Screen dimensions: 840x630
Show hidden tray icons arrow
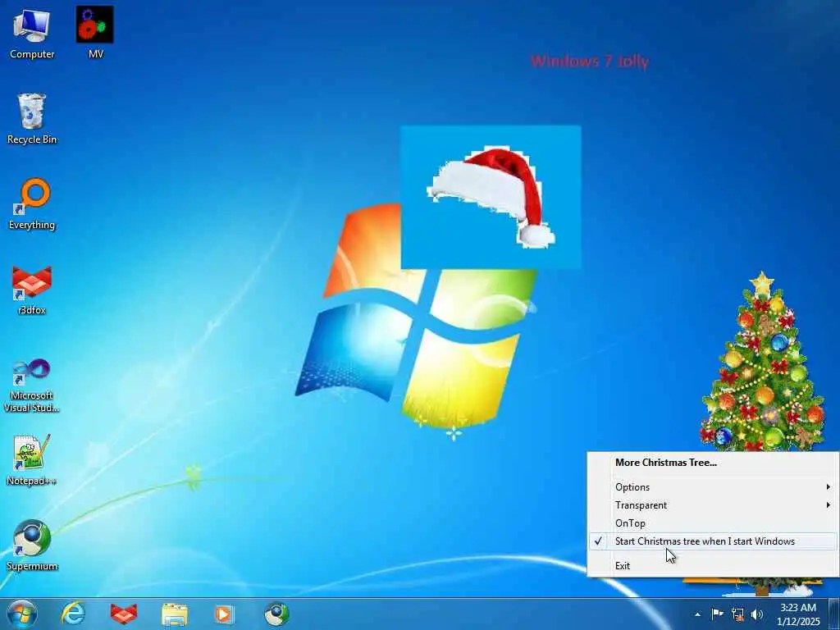point(697,614)
